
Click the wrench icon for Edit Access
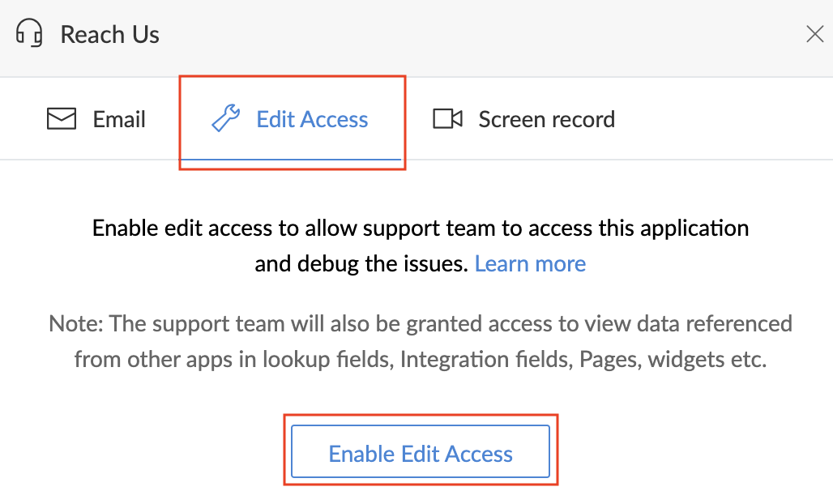point(225,119)
